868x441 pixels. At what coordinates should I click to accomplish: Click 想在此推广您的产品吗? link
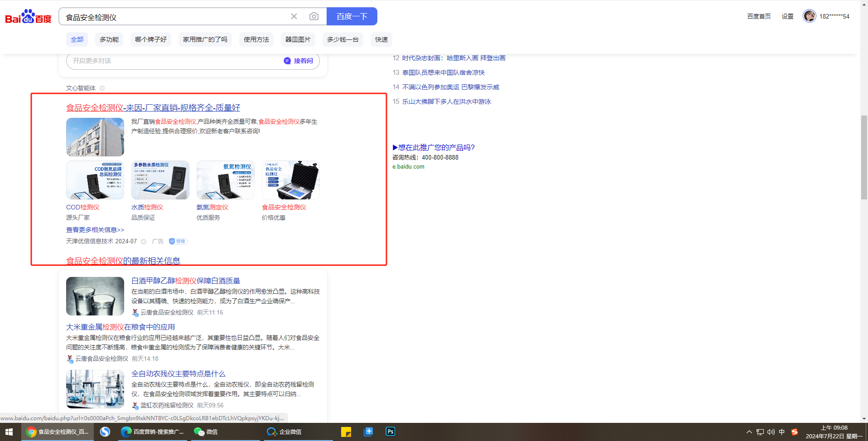(434, 147)
